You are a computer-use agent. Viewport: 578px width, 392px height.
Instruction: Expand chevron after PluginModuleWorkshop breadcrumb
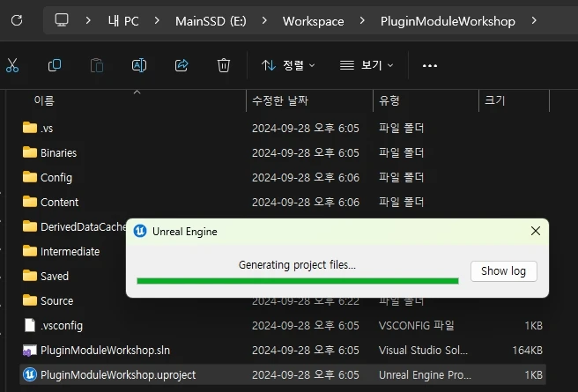(534, 20)
